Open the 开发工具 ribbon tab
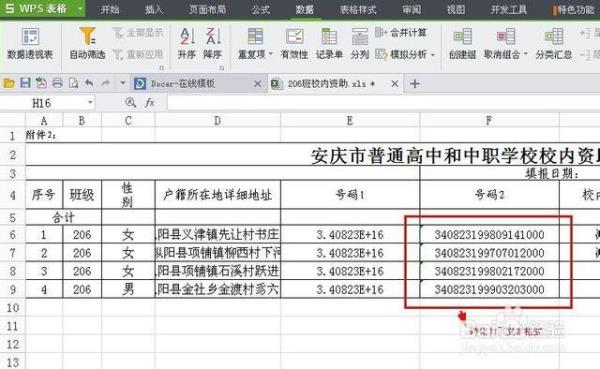The width and height of the screenshot is (600, 369). click(509, 9)
